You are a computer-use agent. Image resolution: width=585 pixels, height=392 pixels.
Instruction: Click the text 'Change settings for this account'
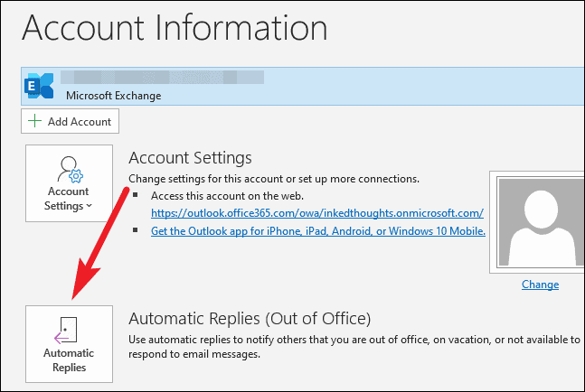tap(206, 179)
